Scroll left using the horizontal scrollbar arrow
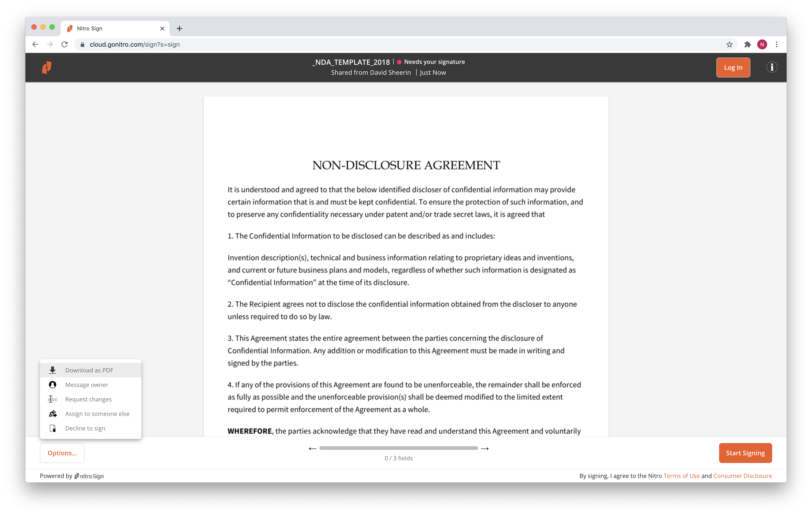This screenshot has height=516, width=812. (x=312, y=448)
